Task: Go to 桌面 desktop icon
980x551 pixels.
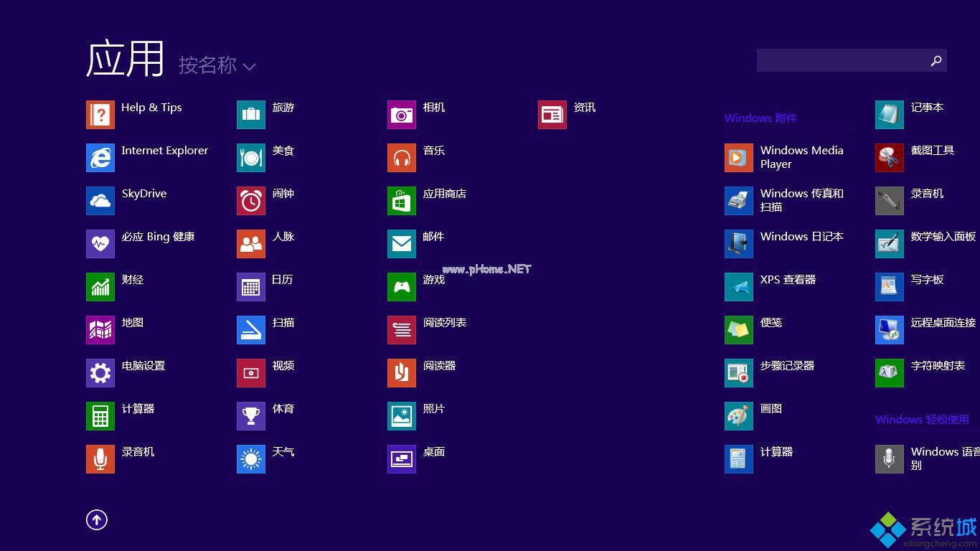Action: pyautogui.click(x=402, y=459)
